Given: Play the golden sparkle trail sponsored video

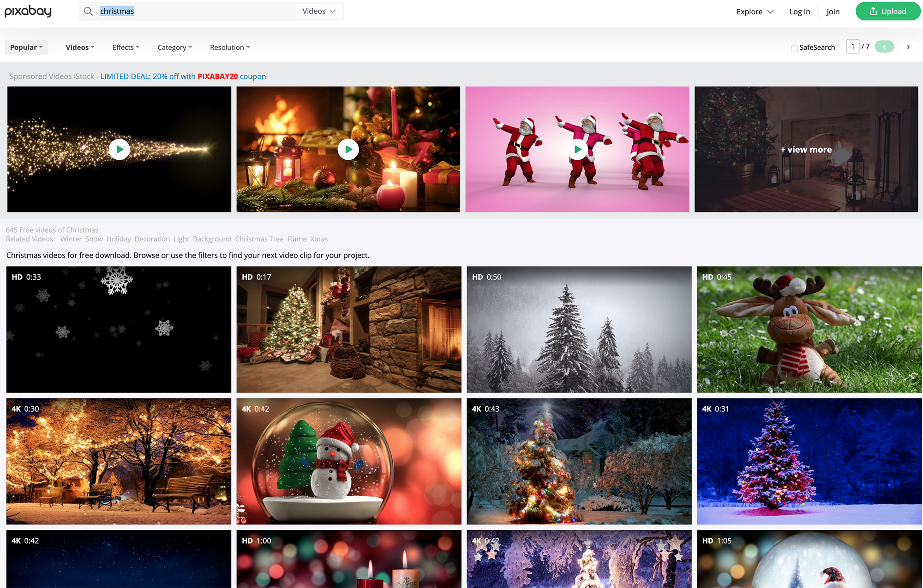Looking at the screenshot, I should pyautogui.click(x=120, y=150).
